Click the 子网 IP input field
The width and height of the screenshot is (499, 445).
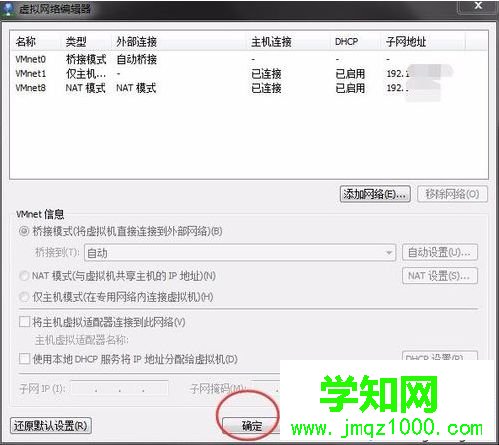119,389
